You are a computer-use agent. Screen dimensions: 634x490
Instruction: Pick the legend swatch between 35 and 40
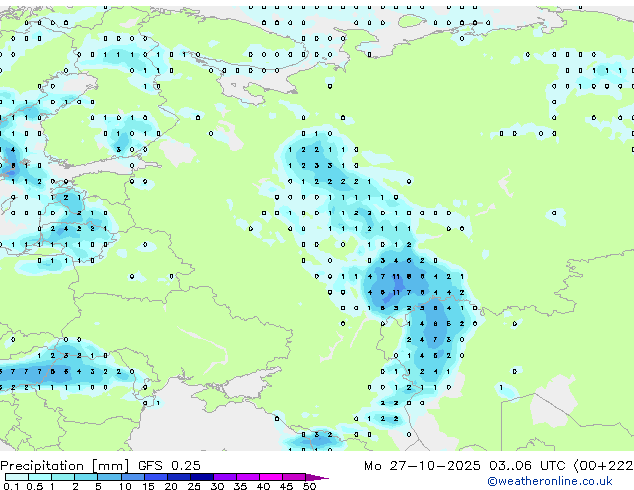click(x=247, y=477)
